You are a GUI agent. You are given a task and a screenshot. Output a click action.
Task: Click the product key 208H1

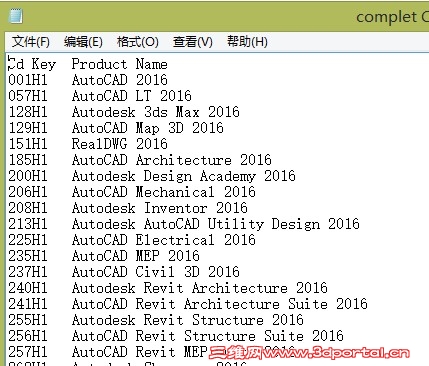(28, 208)
